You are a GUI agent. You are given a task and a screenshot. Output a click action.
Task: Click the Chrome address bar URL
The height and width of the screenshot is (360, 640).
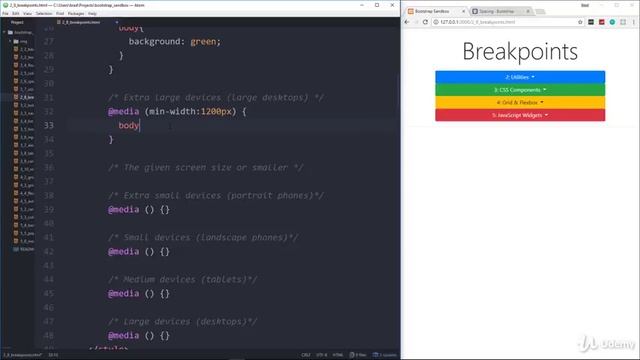pos(478,22)
